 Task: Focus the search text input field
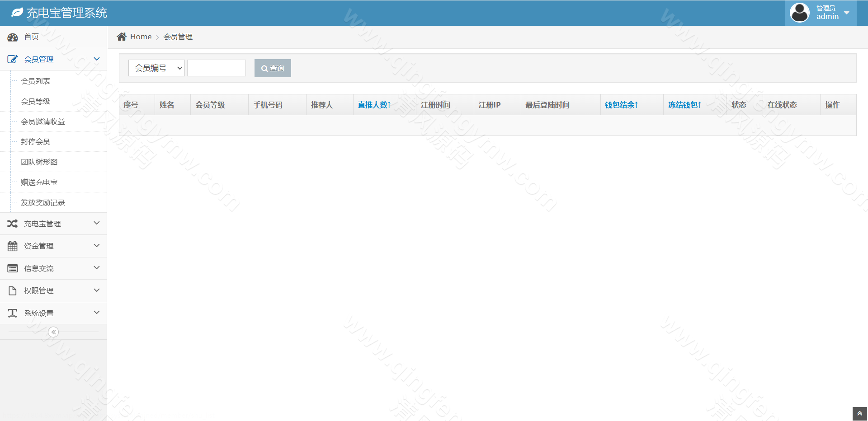pyautogui.click(x=217, y=68)
